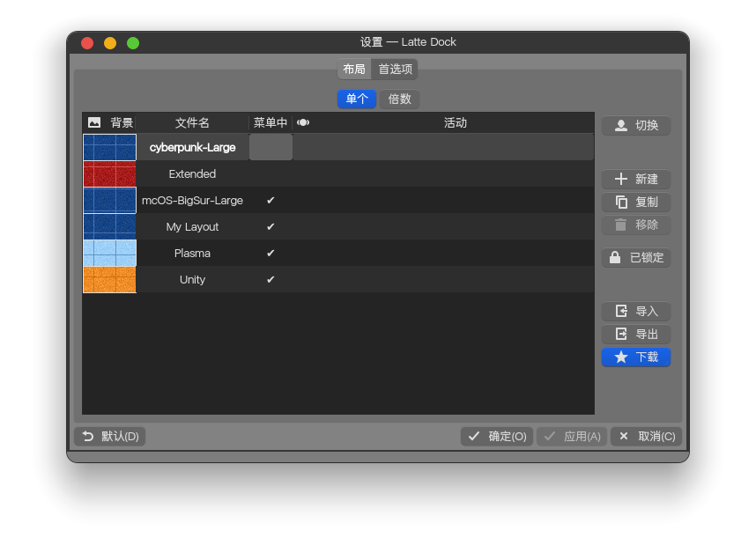This screenshot has width=756, height=538.
Task: Click the 菜单中 column header
Action: tap(271, 122)
